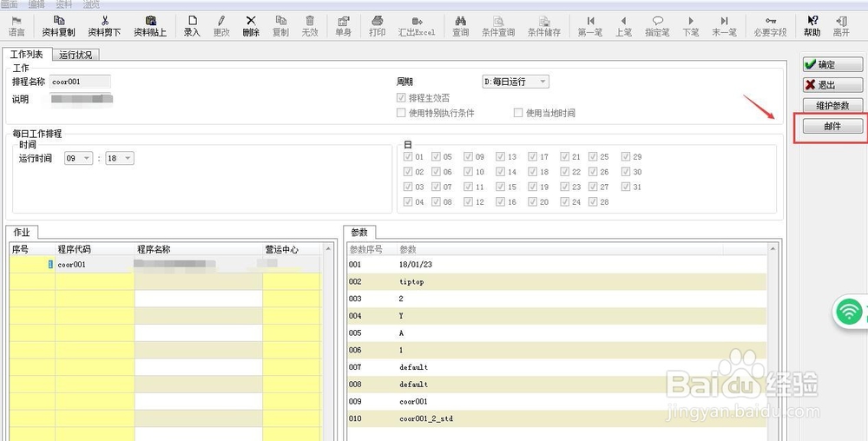Switch to the 工作列表 tab
868x441 pixels.
coord(27,55)
